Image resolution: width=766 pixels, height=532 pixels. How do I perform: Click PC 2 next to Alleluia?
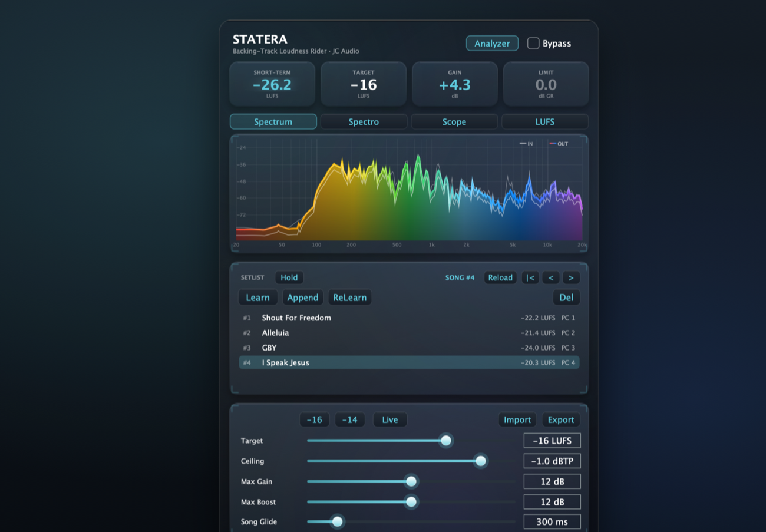click(x=568, y=333)
